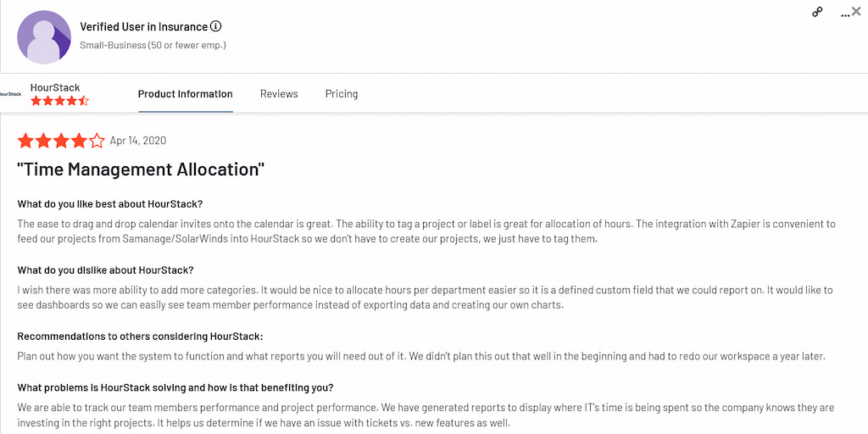Open the "Time Management Allocation" review title
Screen dimensions: 868x434
(141, 170)
